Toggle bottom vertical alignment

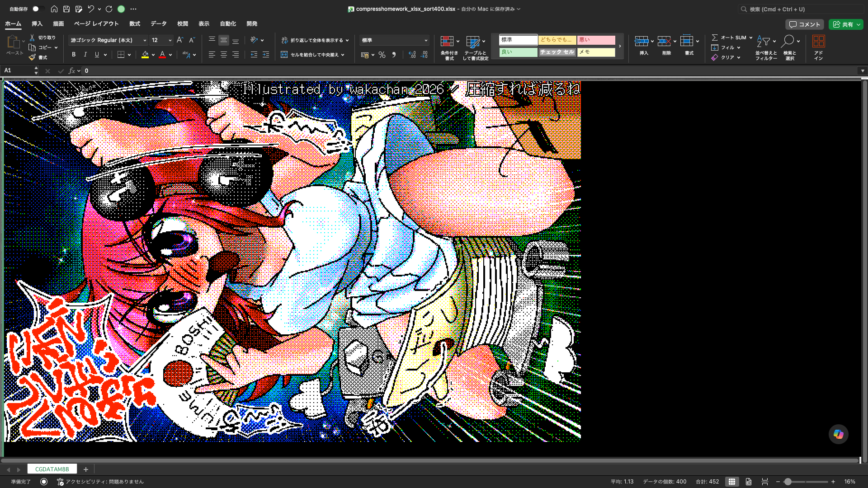click(x=236, y=40)
